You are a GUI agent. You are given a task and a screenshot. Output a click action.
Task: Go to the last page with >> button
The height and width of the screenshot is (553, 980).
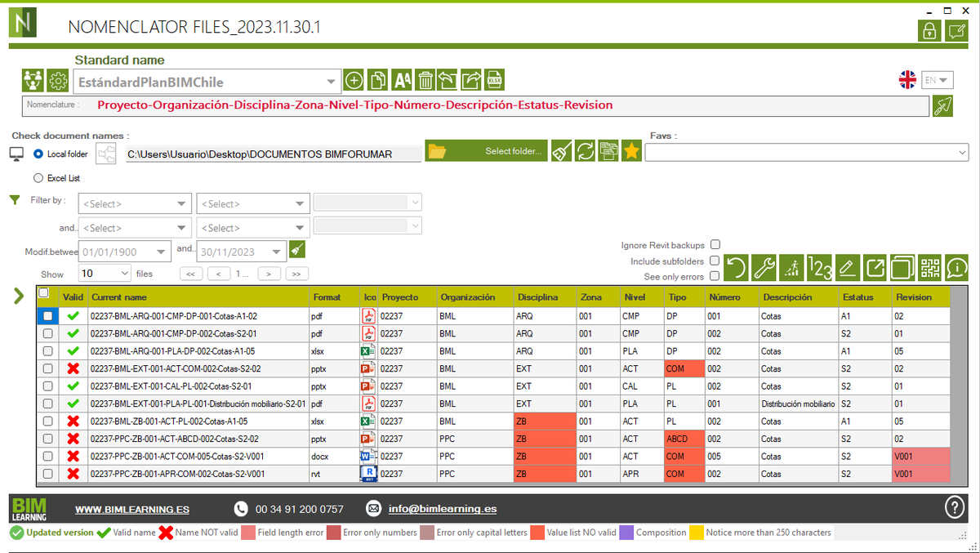(x=296, y=274)
